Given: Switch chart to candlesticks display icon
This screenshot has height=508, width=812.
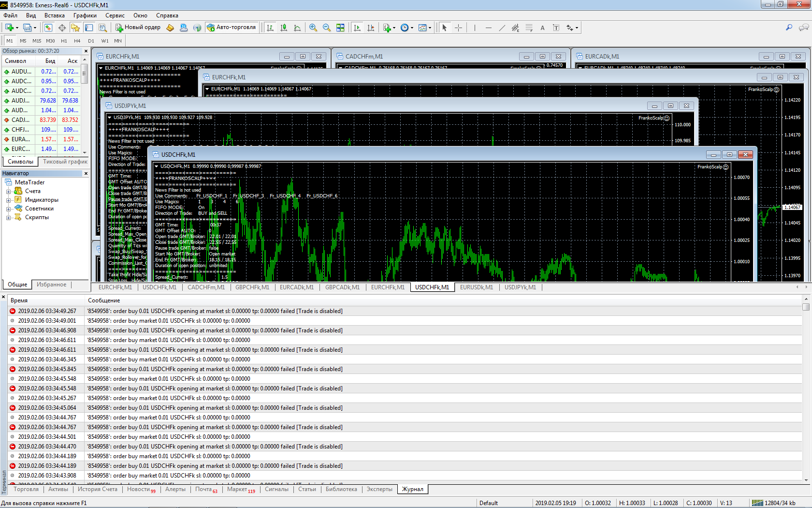Looking at the screenshot, I should click(x=284, y=28).
